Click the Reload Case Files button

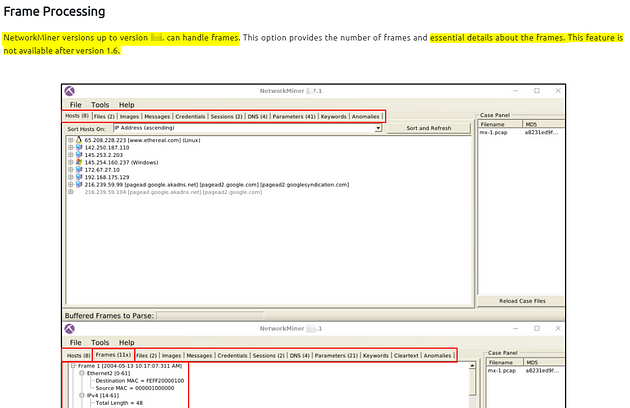[x=522, y=301]
